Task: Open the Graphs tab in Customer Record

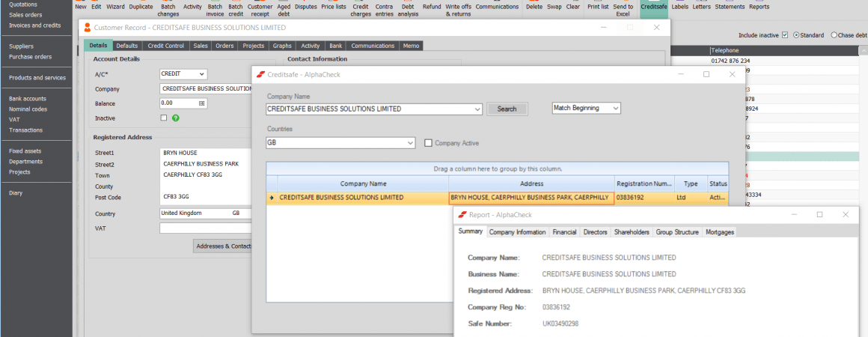Action: click(x=282, y=46)
